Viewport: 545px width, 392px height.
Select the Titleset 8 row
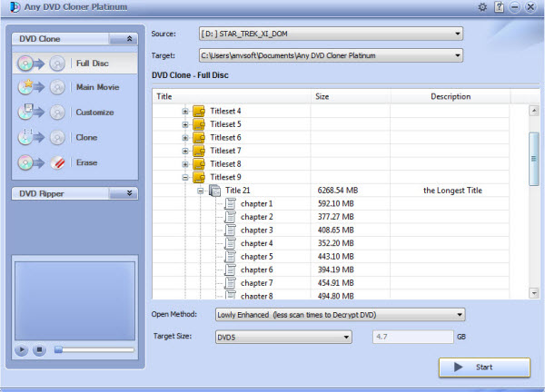(331, 164)
